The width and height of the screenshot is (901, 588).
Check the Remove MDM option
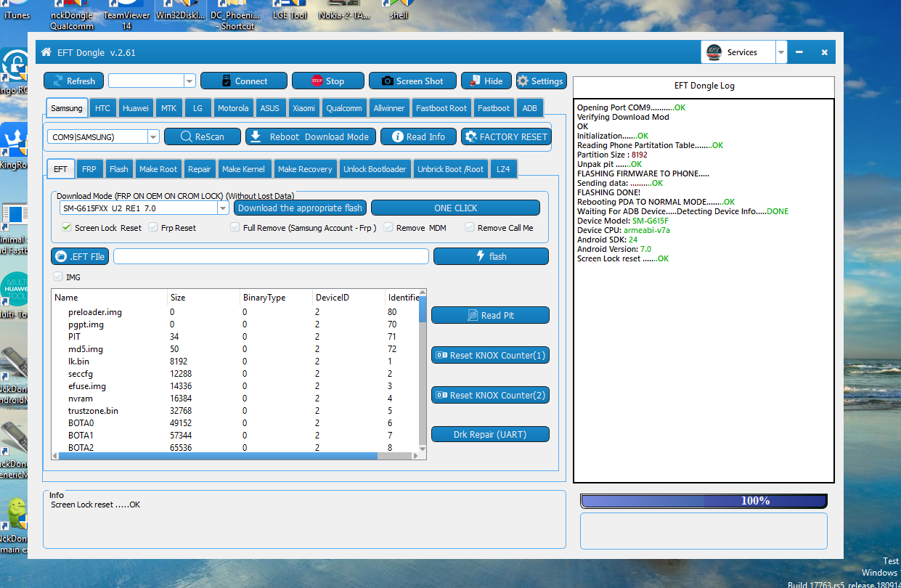(x=388, y=227)
